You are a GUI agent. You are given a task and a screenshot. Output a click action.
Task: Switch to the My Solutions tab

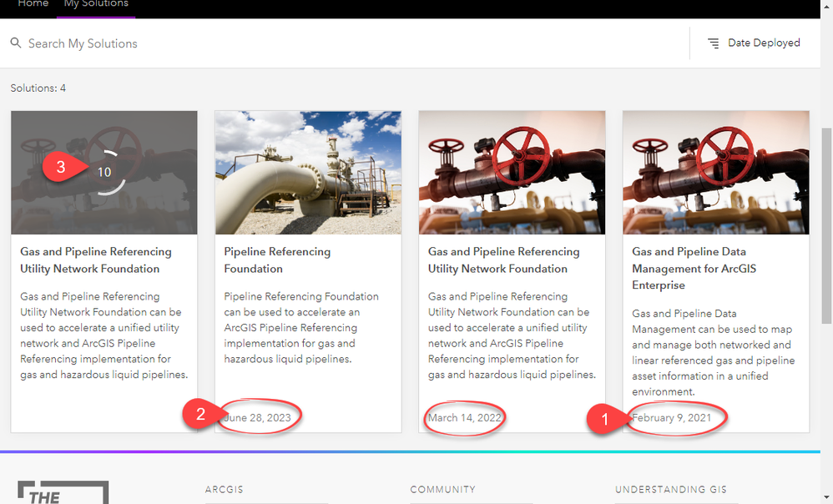click(96, 3)
